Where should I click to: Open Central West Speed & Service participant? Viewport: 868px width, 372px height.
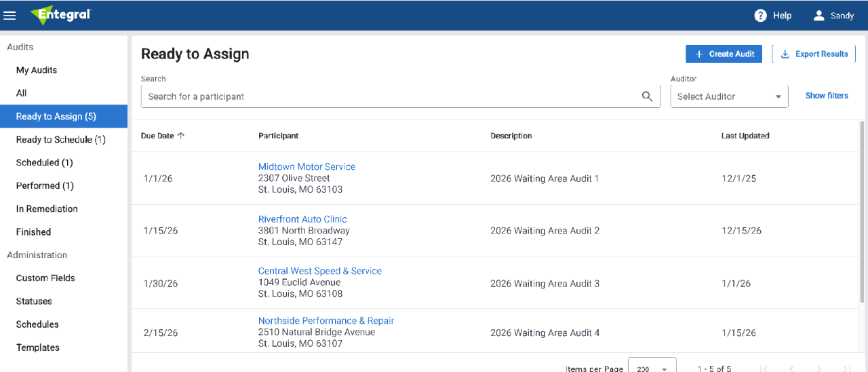[x=320, y=271]
